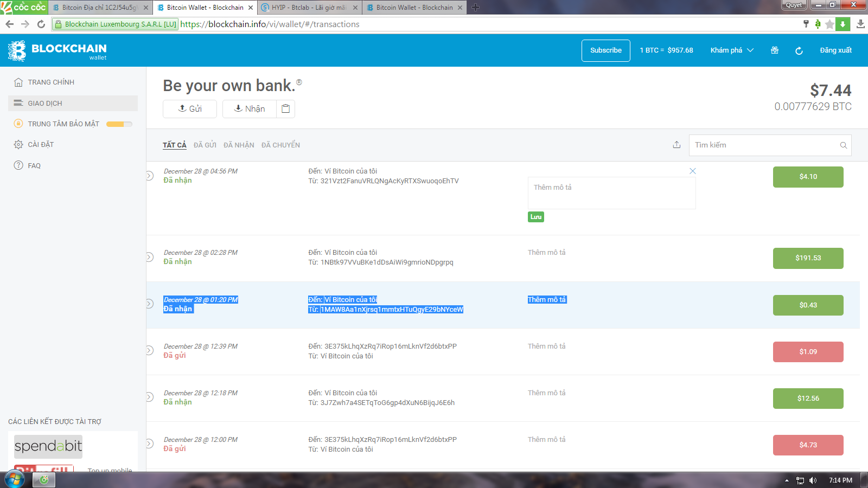
Task: Click the red $1.09 amount button
Action: tap(808, 352)
